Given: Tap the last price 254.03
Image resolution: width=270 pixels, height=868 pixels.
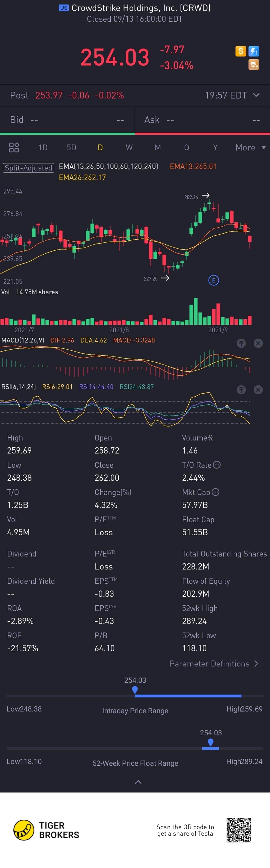Looking at the screenshot, I should 115,57.
